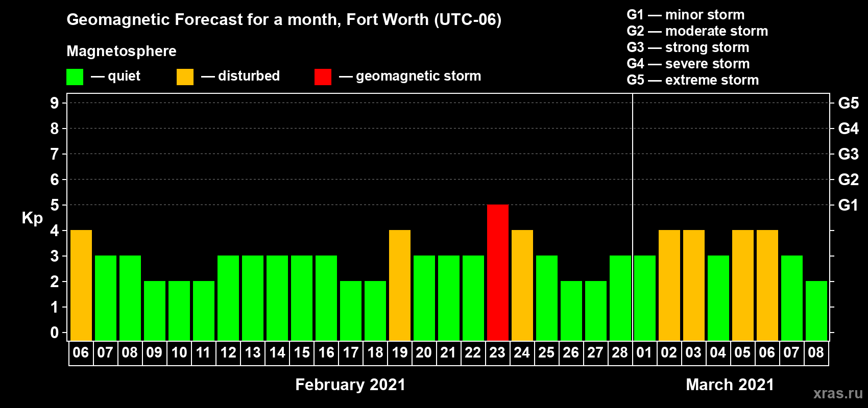This screenshot has height=408, width=868.
Task: Click the date label 21 on the axis
Action: [448, 352]
